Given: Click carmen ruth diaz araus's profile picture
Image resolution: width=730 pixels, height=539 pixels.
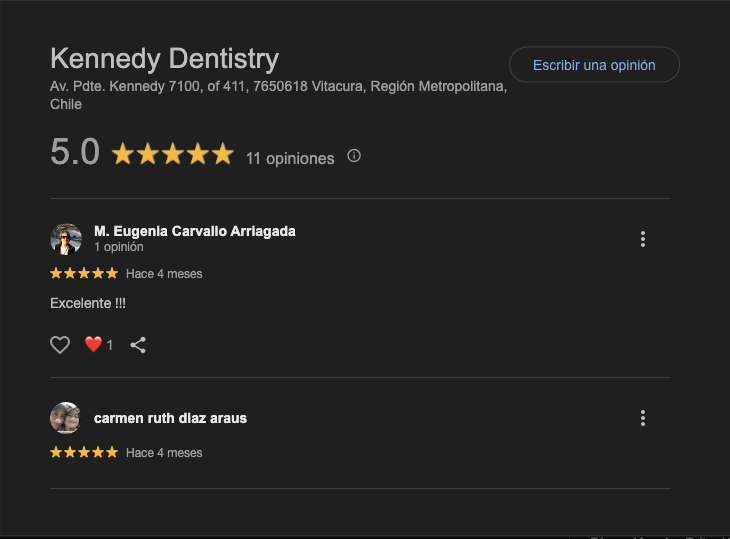Looking at the screenshot, I should pos(66,418).
